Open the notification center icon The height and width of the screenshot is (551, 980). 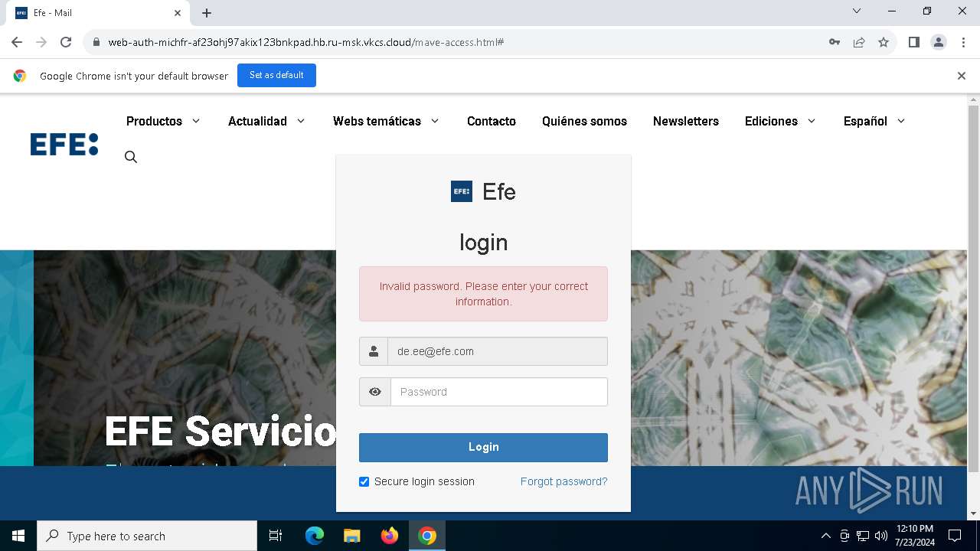(x=955, y=536)
